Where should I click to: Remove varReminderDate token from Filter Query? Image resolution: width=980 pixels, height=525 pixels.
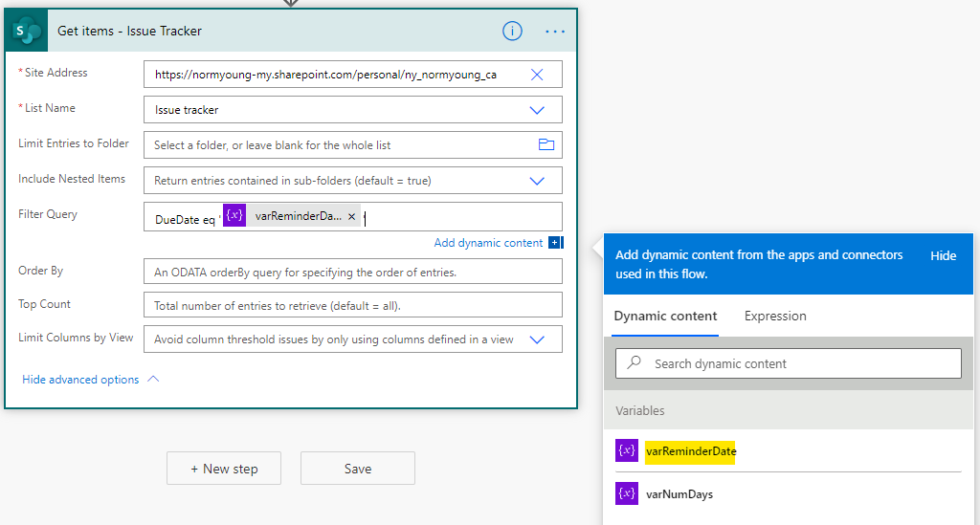click(x=352, y=217)
